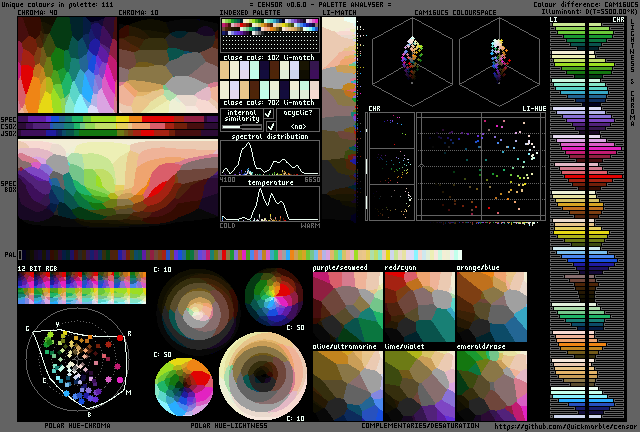Click the middle CHR scatter panel
Screen dimensions: 640x432
391,167
